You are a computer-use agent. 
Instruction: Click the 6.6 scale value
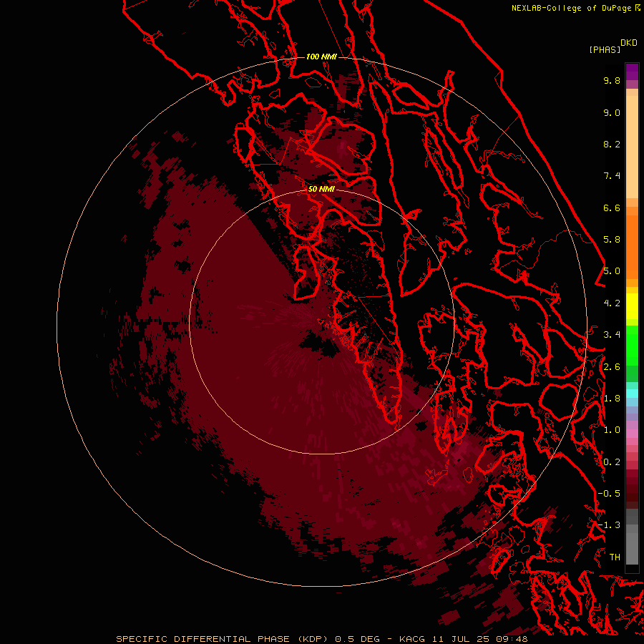coord(612,208)
